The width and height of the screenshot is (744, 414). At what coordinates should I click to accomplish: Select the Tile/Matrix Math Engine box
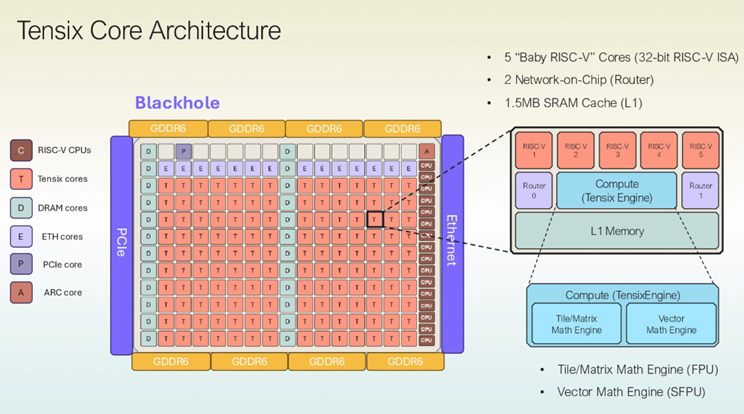tap(577, 324)
